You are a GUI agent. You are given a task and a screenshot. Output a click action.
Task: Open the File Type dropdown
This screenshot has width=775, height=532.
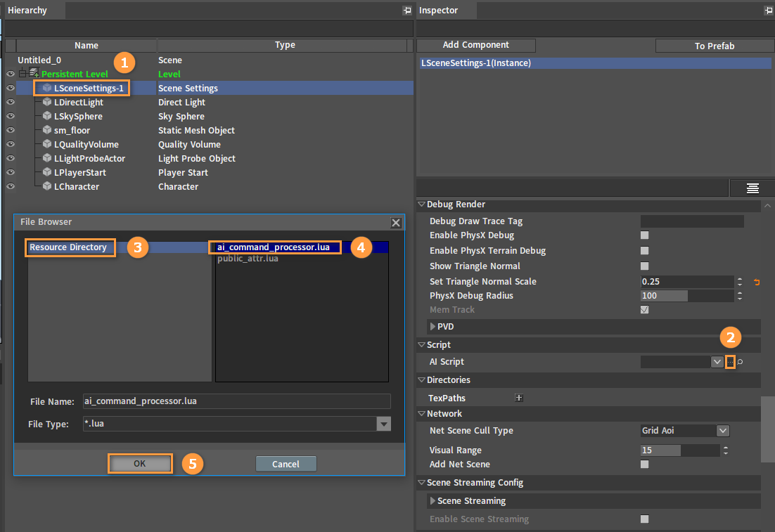point(383,424)
